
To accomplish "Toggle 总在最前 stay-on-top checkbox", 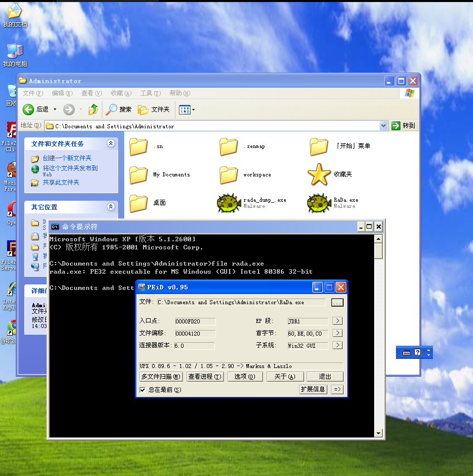I will (142, 390).
